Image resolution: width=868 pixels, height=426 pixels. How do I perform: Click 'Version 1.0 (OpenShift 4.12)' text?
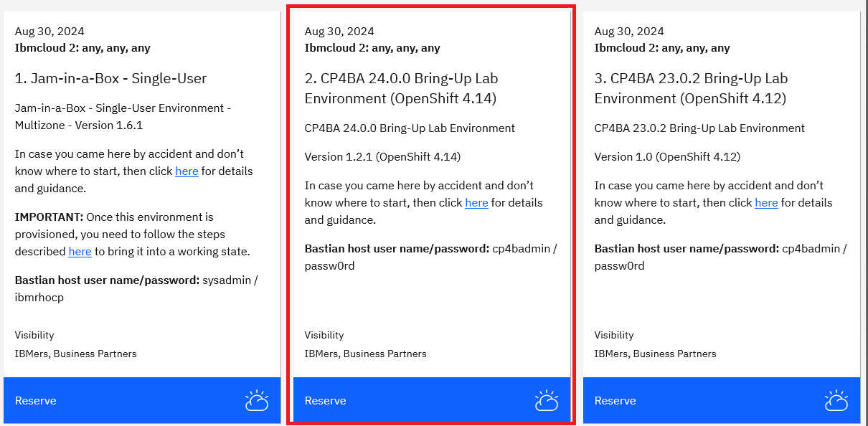click(667, 157)
